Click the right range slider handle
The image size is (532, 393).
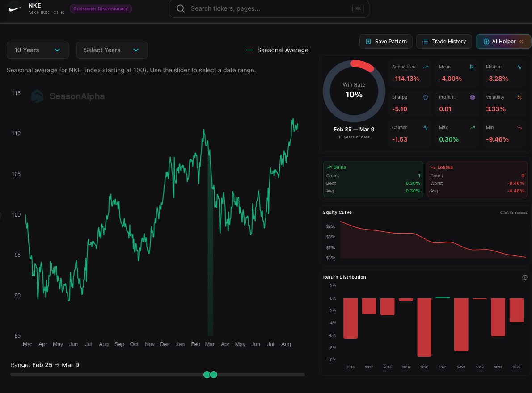[x=213, y=375]
